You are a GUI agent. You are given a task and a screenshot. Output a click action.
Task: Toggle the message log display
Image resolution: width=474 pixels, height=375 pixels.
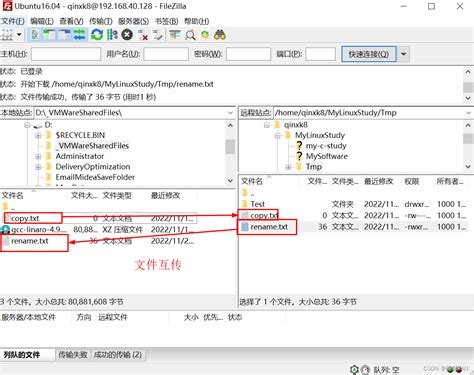pyautogui.click(x=35, y=35)
